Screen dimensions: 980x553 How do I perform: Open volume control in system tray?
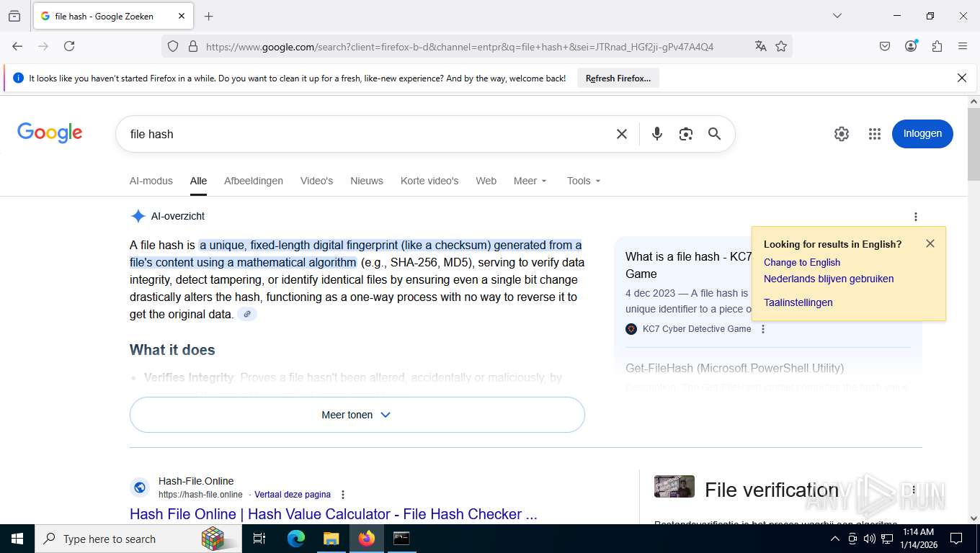click(870, 539)
